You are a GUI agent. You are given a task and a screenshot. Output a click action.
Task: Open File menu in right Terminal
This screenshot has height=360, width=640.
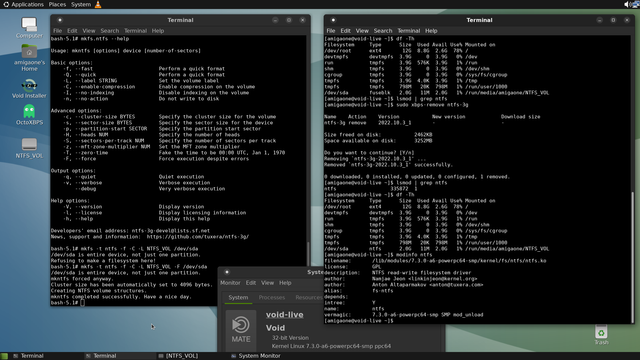pos(331,31)
